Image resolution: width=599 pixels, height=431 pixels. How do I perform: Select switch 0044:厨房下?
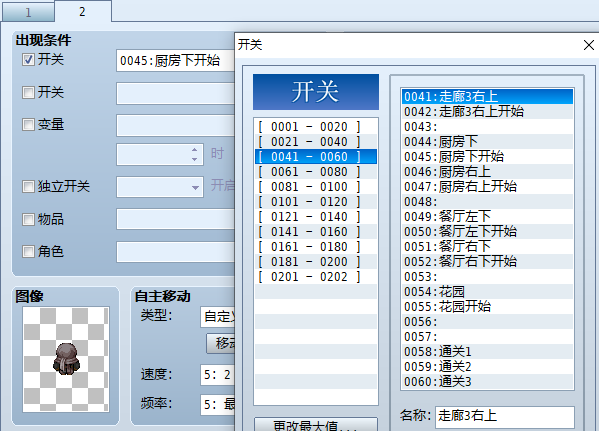[x=487, y=142]
